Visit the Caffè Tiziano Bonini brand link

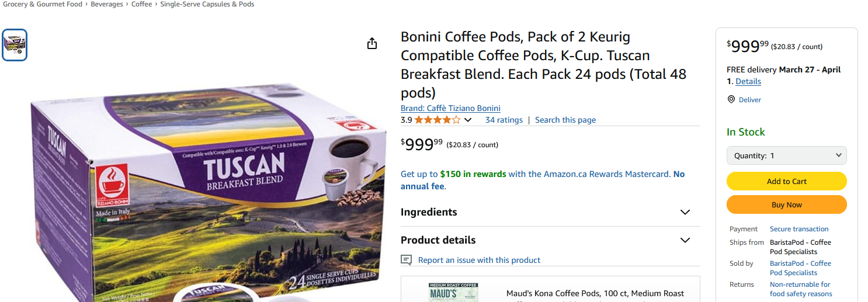450,108
